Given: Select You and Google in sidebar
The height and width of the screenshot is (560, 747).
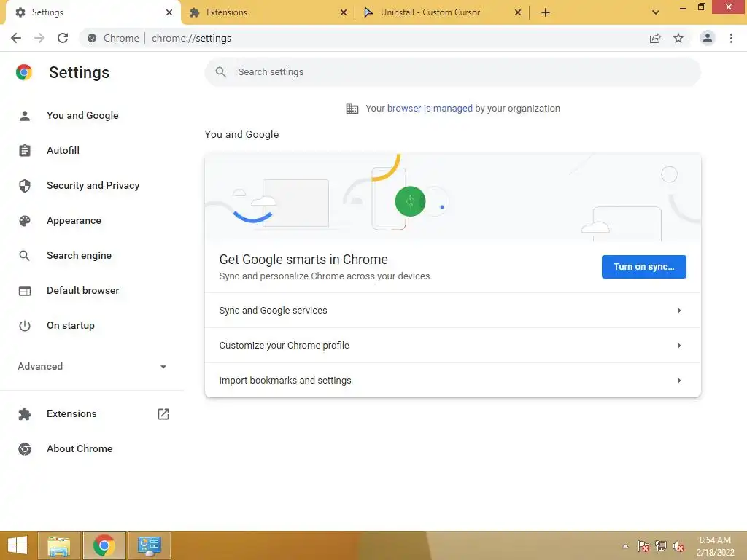Looking at the screenshot, I should (82, 116).
